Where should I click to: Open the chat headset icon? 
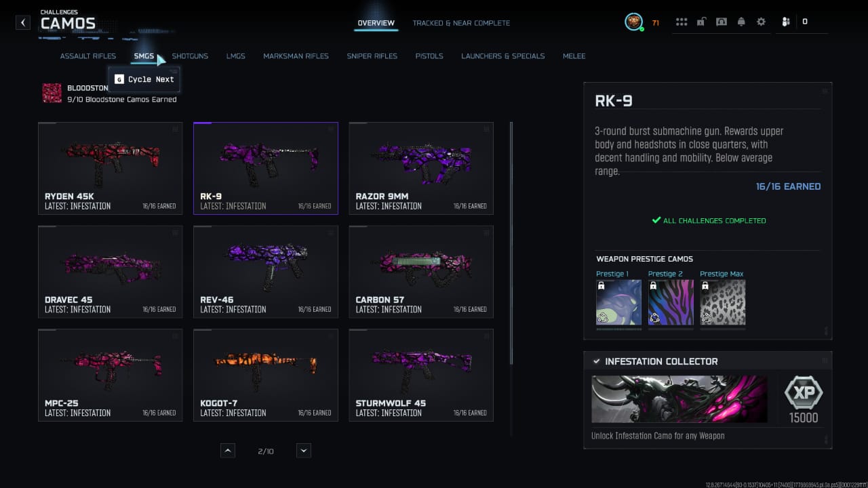click(722, 22)
